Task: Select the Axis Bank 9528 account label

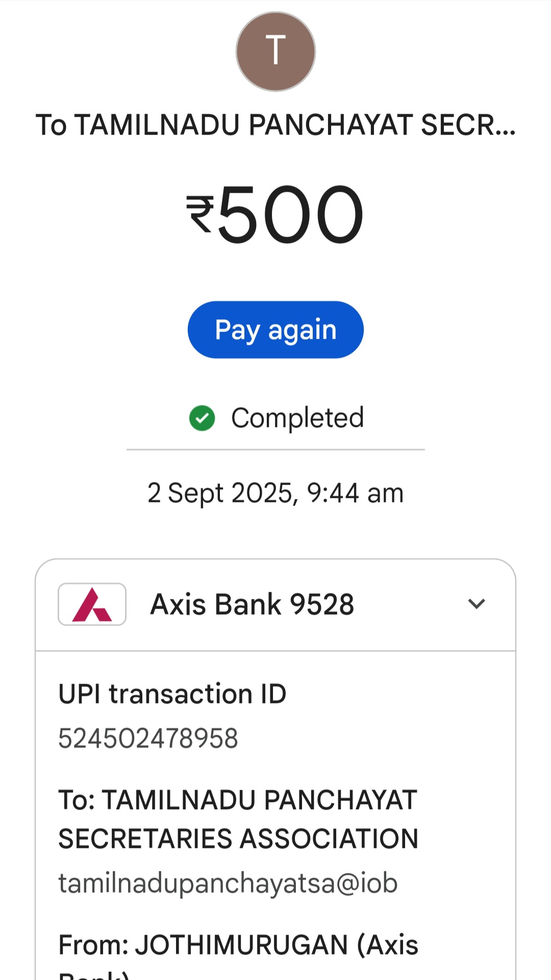Action: pyautogui.click(x=252, y=605)
